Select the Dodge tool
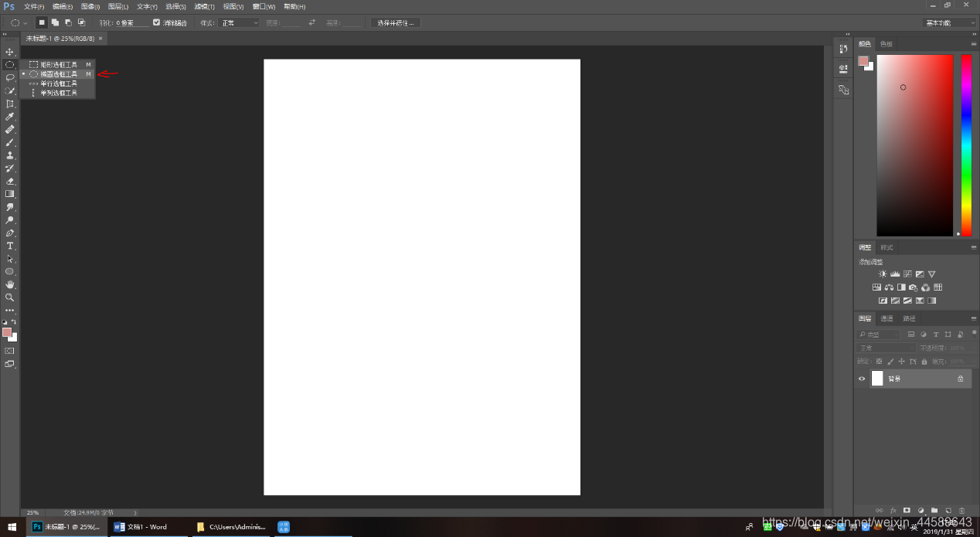The image size is (980, 537). click(10, 219)
